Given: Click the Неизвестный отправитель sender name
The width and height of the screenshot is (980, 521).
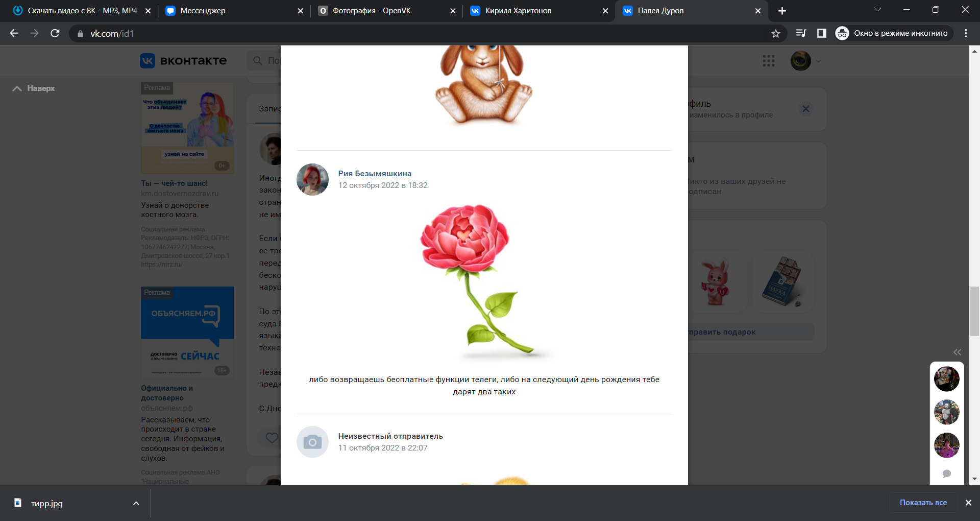Looking at the screenshot, I should (390, 436).
